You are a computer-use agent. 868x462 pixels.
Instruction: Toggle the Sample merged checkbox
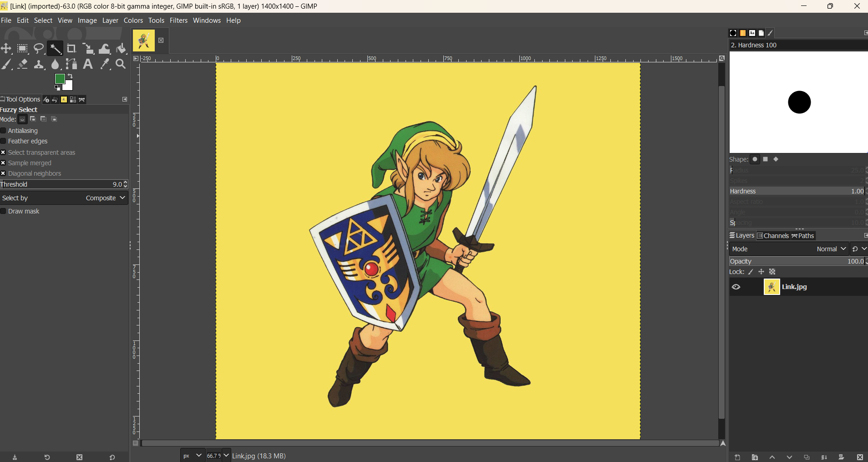(3, 163)
